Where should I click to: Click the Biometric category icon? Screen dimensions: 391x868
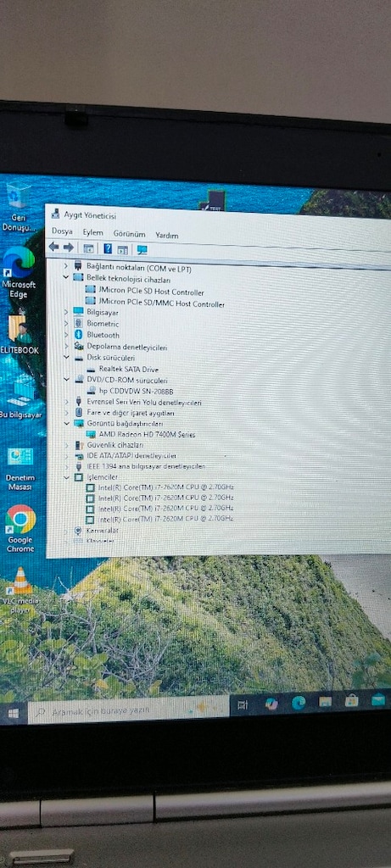pyautogui.click(x=78, y=323)
